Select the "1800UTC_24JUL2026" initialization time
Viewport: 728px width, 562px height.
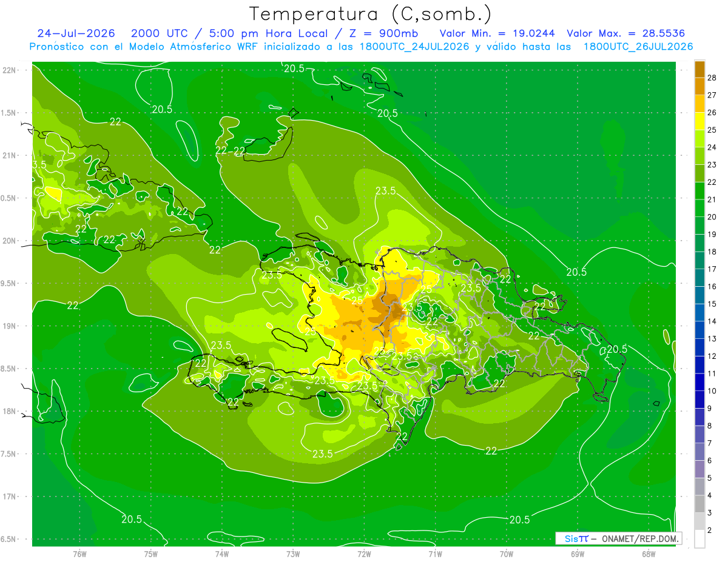pyautogui.click(x=415, y=47)
